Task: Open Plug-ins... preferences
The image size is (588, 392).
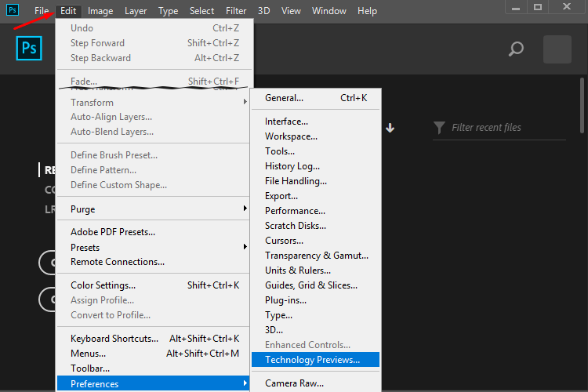Action: tap(315, 300)
